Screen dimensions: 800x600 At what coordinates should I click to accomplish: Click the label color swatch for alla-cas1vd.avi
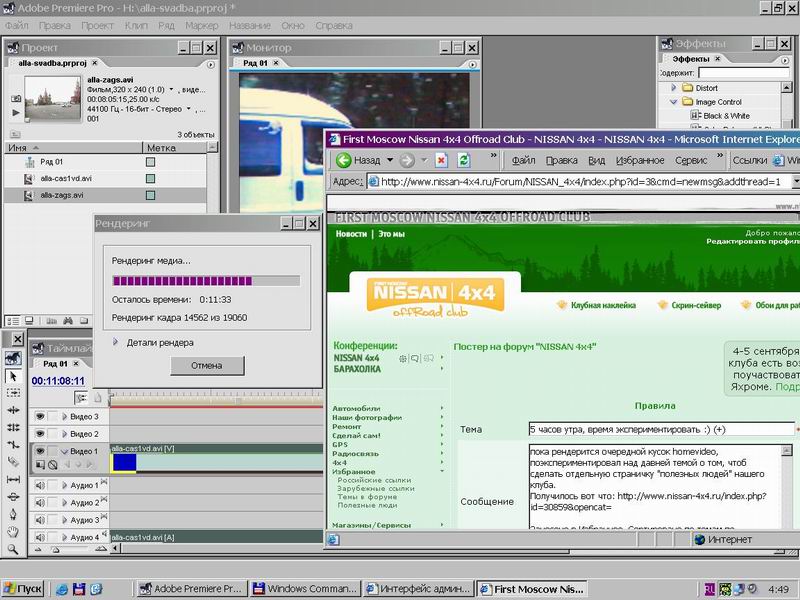pos(151,179)
